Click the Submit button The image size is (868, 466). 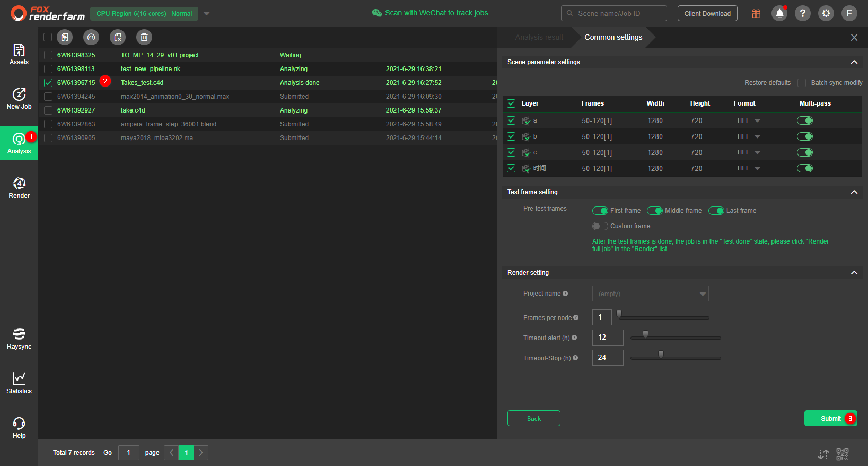click(x=831, y=418)
